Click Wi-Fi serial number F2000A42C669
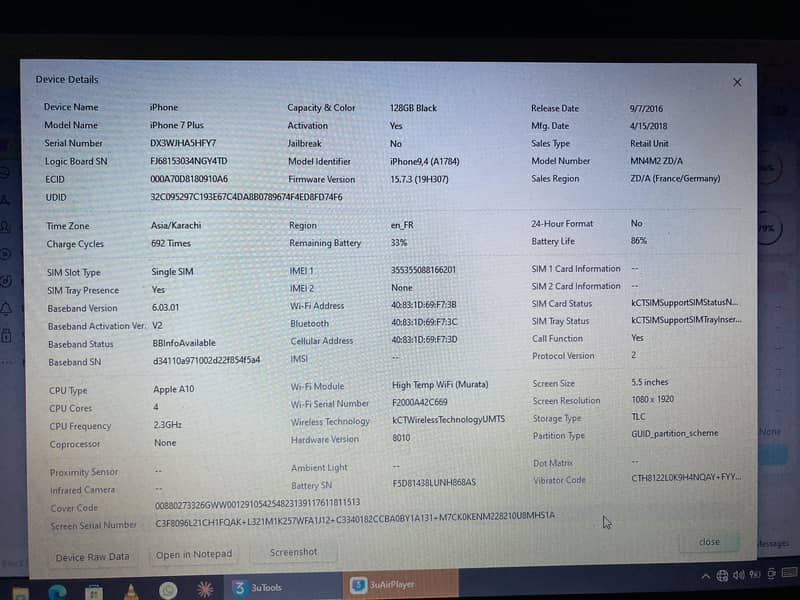Image resolution: width=800 pixels, height=600 pixels. 419,402
